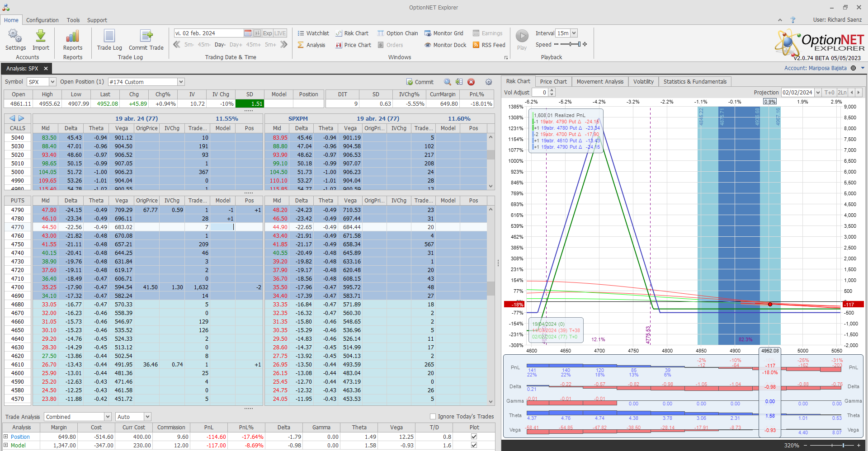Viewport: 868px width, 451px height.
Task: Click the Commit Trade icon
Action: [x=146, y=36]
